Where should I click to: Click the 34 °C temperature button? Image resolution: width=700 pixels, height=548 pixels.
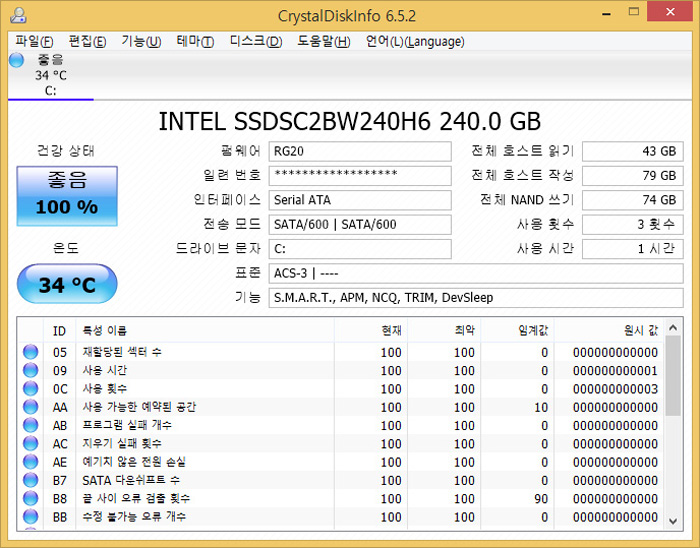(x=67, y=284)
